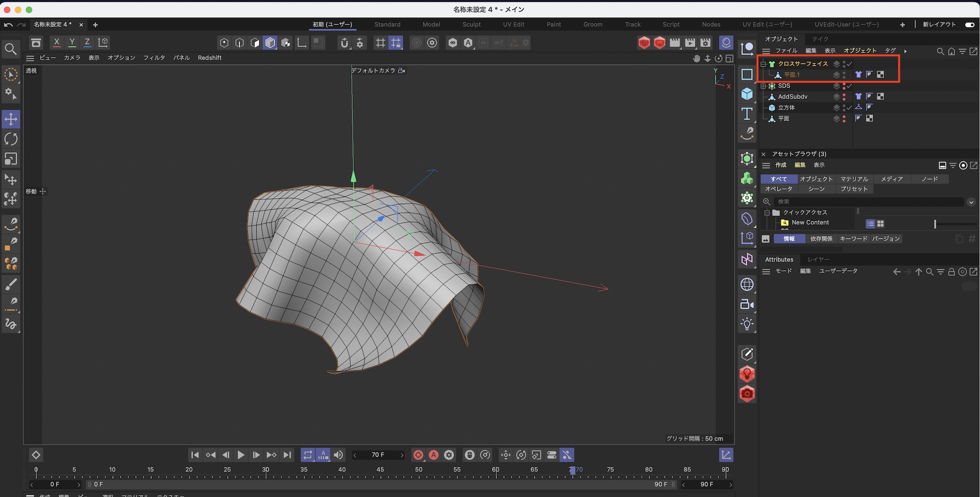Collapse the クロスサーフェイス object hierarchy
Image resolution: width=980 pixels, height=497 pixels.
click(x=763, y=64)
